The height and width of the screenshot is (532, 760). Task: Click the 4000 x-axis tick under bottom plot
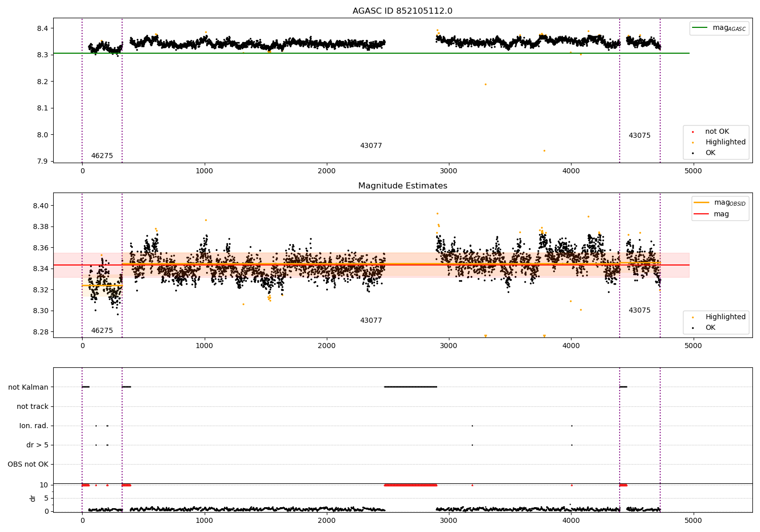(x=571, y=521)
